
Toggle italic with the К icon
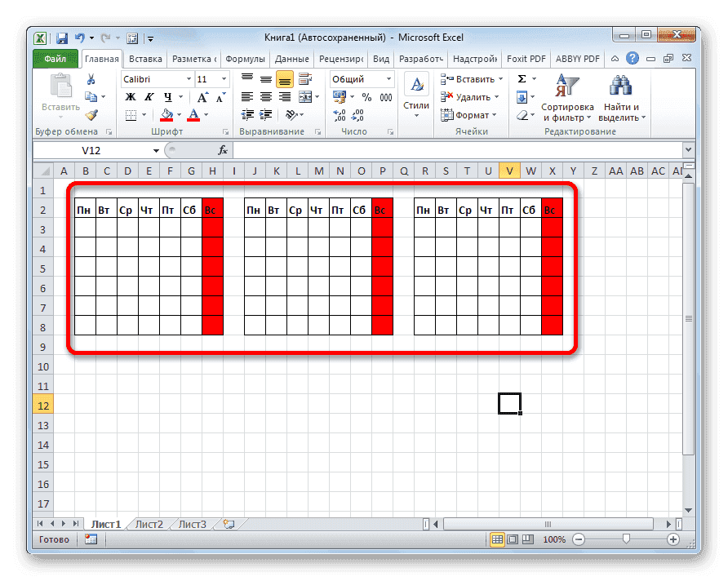point(150,96)
